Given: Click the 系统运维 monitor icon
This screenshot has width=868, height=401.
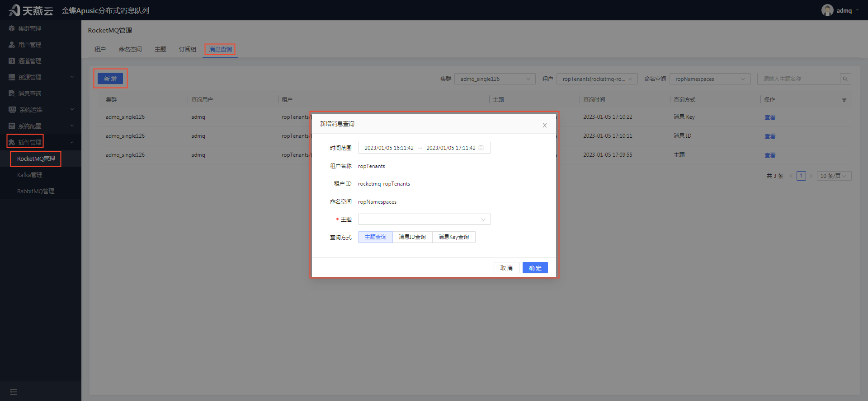Looking at the screenshot, I should pos(12,110).
